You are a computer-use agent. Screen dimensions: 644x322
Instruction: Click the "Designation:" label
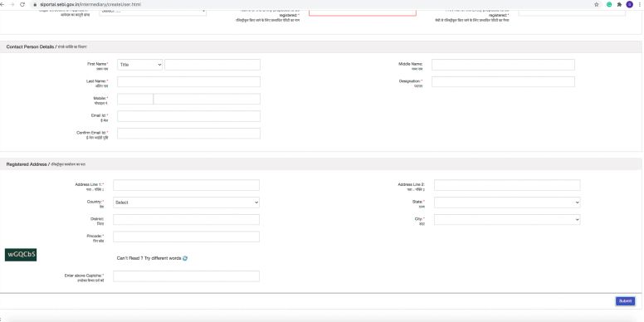[411, 81]
